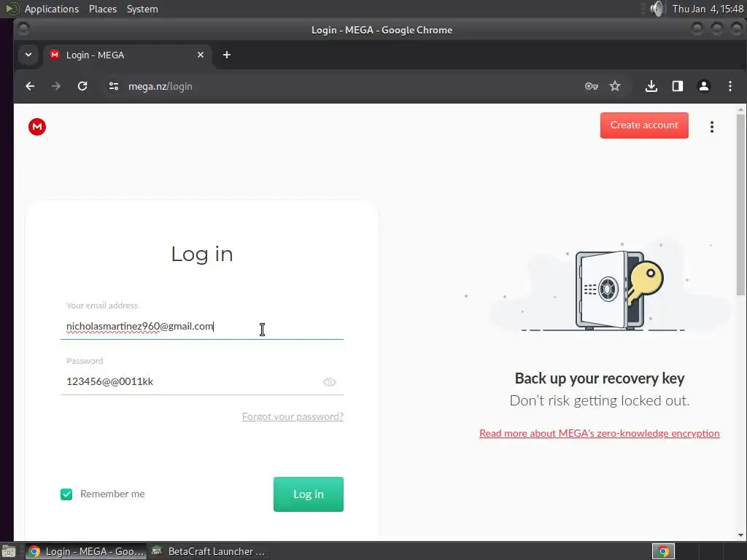Select the Login - MEGA browser tab
The image size is (747, 560).
pyautogui.click(x=126, y=55)
